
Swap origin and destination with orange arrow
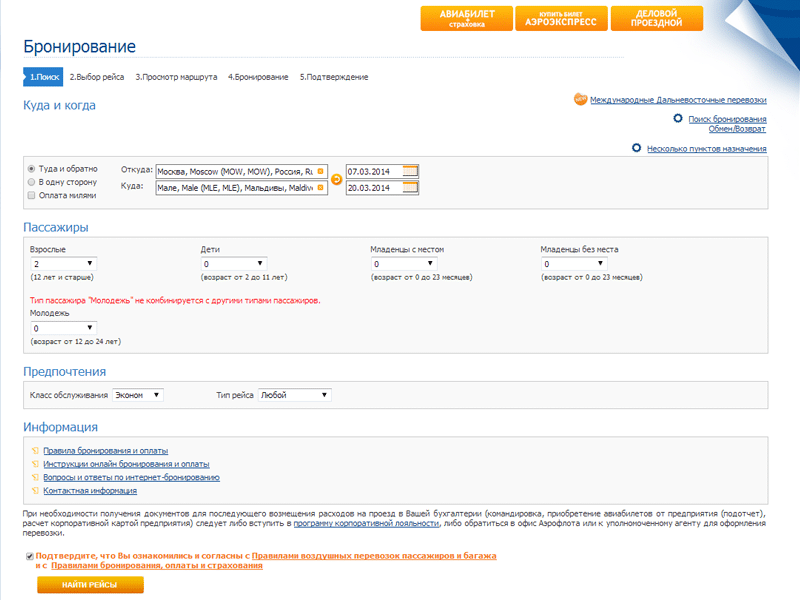click(336, 180)
